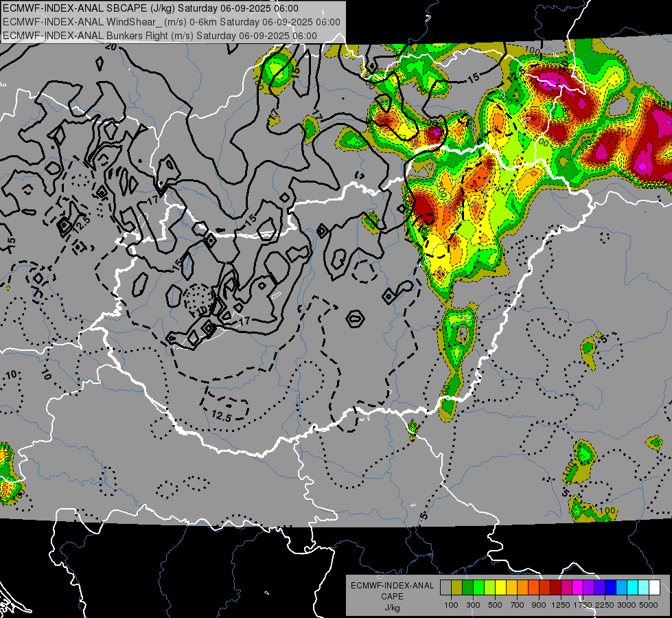Select the amber gold legend swatch
The image size is (672, 618).
[x=511, y=587]
